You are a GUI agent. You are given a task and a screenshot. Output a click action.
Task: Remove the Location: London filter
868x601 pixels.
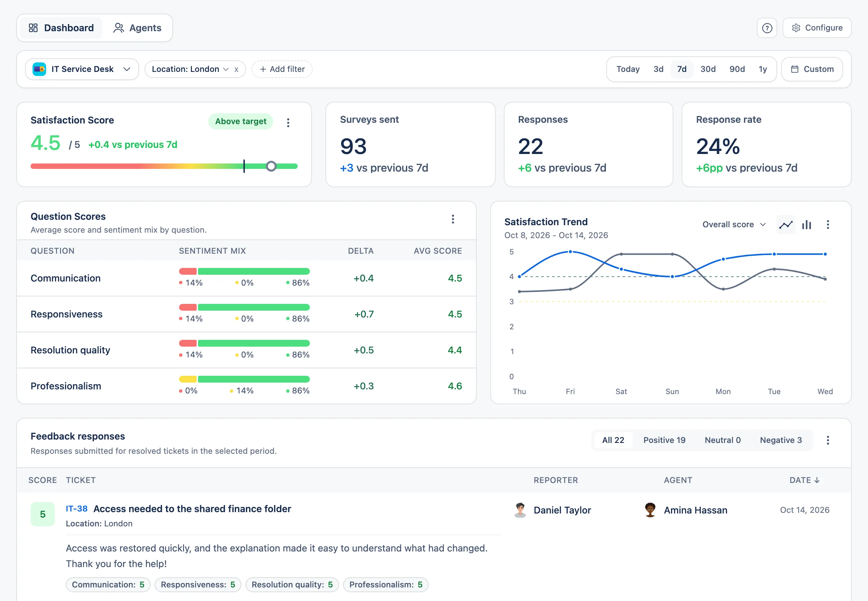236,69
